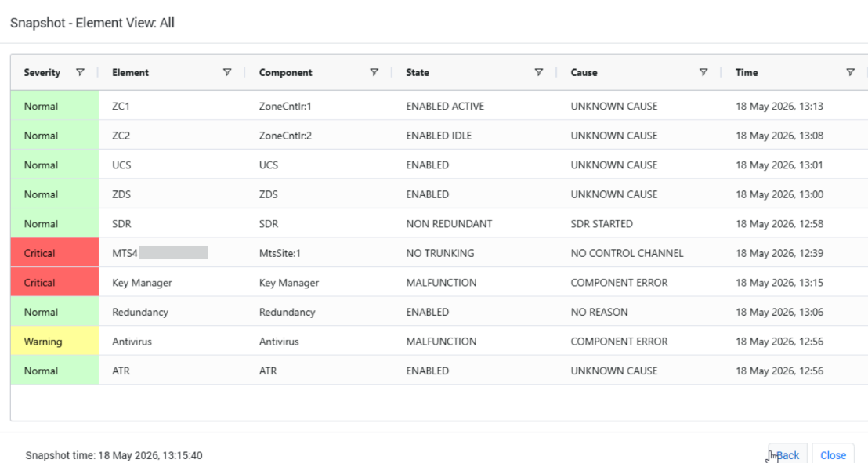Sort by the State column header
Screen dimensions: 868x463
click(x=418, y=73)
